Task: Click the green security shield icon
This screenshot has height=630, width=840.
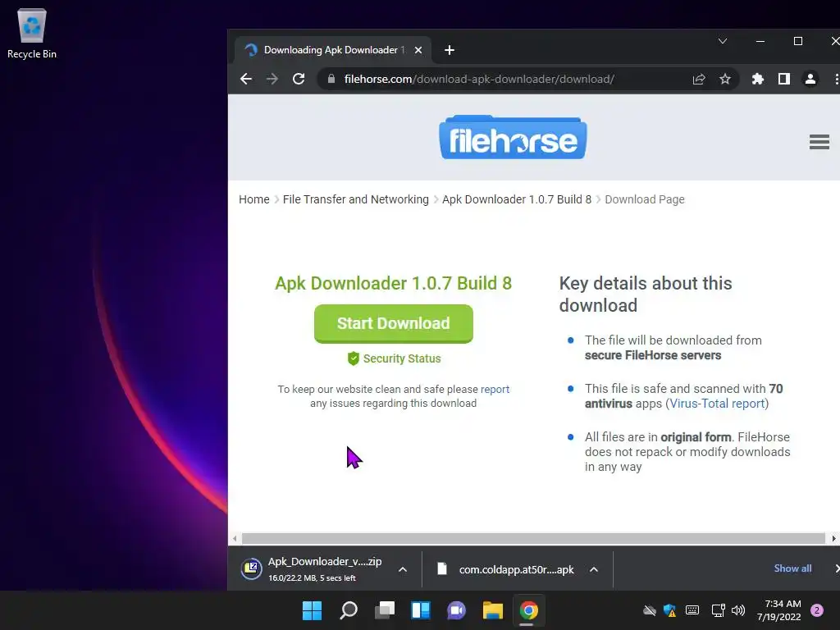Action: point(353,358)
